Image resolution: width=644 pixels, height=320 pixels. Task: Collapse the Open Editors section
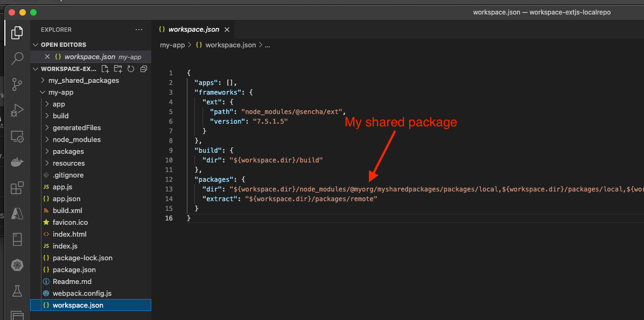(x=63, y=45)
